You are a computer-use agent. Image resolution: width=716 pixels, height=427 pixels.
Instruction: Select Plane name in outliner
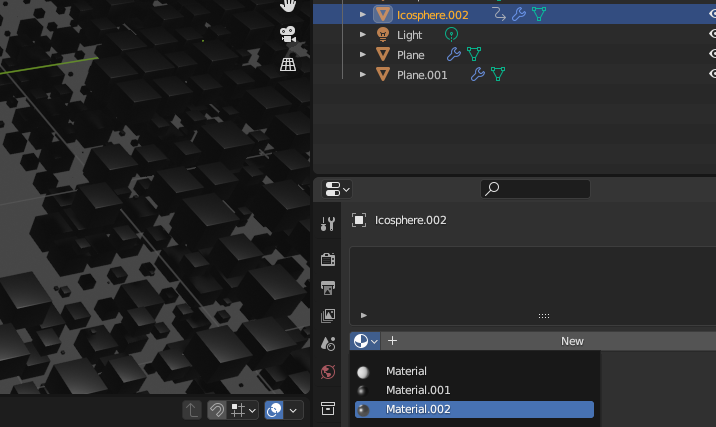[411, 55]
